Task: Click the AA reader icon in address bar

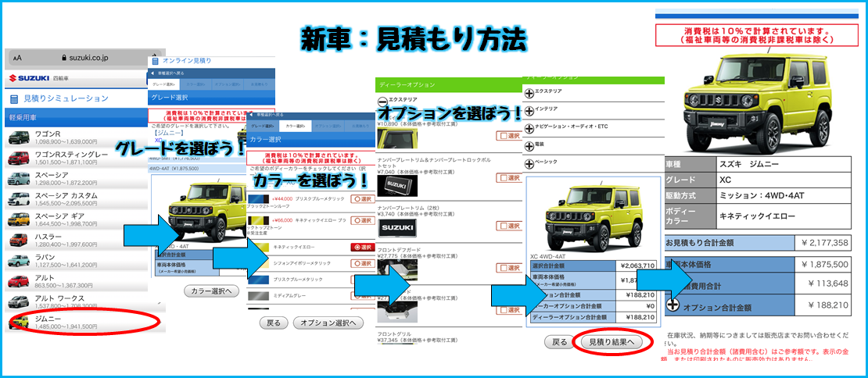Action: pos(18,57)
